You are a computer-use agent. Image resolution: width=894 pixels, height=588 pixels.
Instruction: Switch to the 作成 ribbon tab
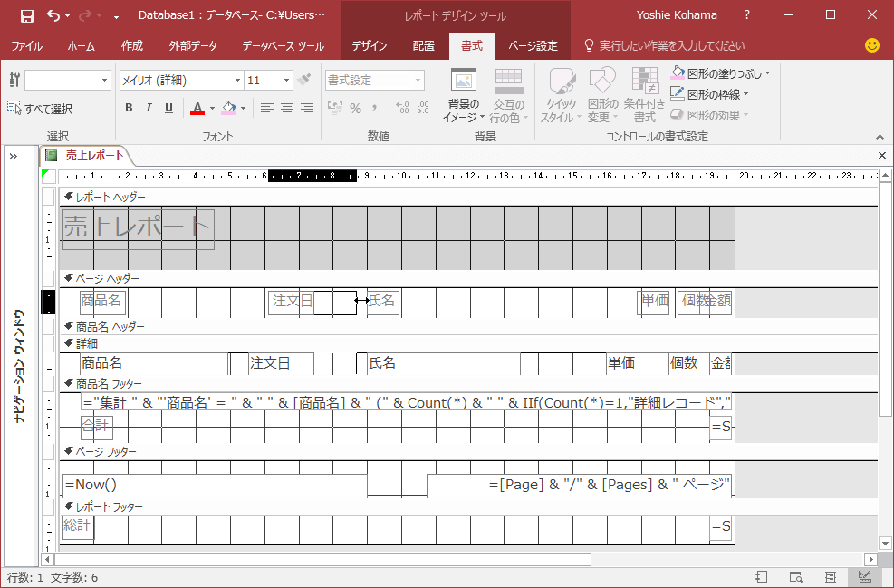(x=131, y=46)
